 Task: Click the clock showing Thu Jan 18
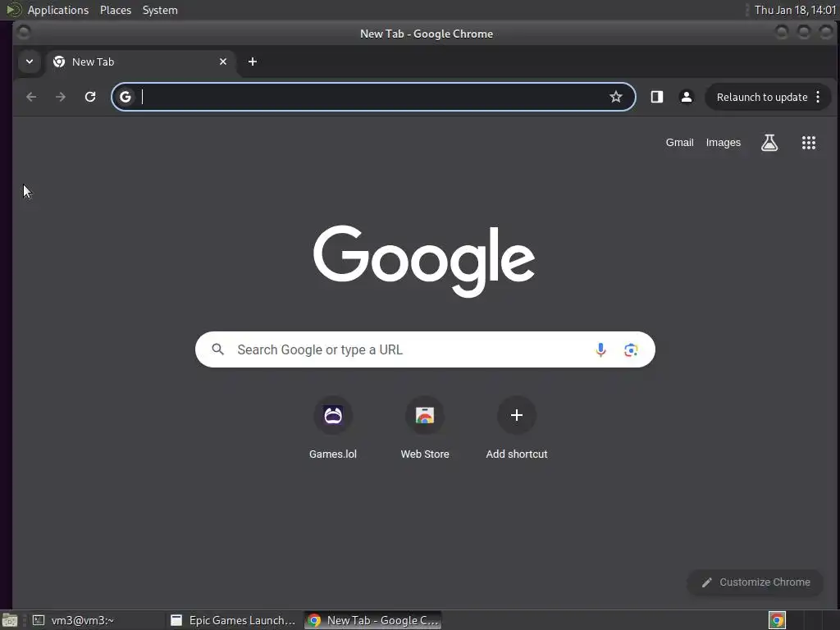click(x=795, y=10)
